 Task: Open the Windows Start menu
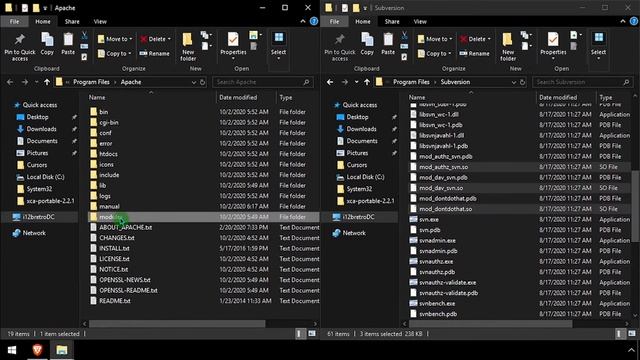point(12,350)
